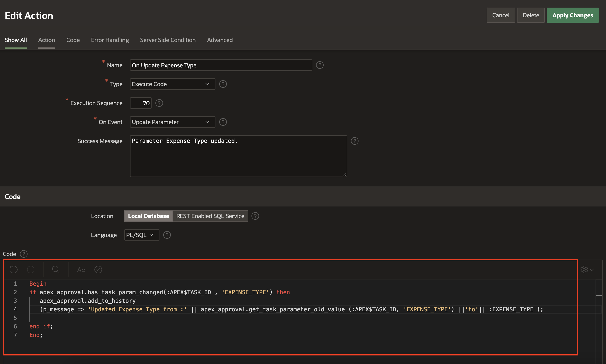Open help icon next to Code label
The width and height of the screenshot is (606, 364).
tap(23, 254)
